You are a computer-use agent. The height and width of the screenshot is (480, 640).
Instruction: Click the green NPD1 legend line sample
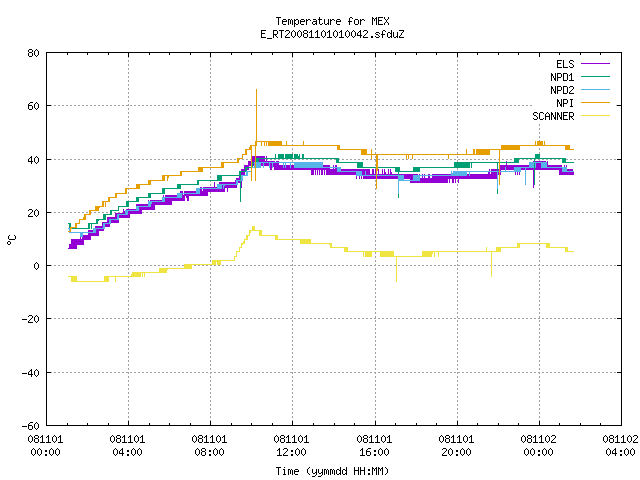click(595, 77)
